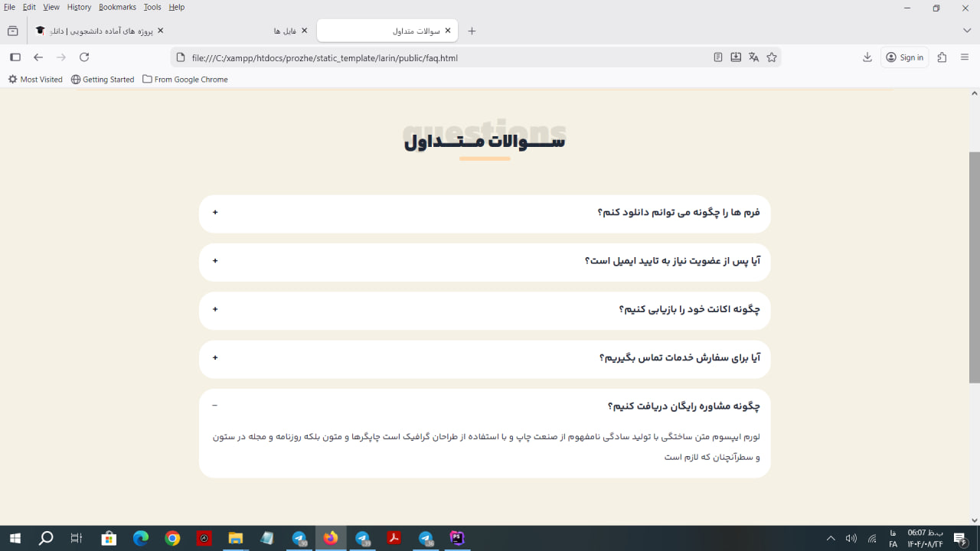The width and height of the screenshot is (980, 551).
Task: Save the page using the save-to-device icon
Action: pos(736,57)
